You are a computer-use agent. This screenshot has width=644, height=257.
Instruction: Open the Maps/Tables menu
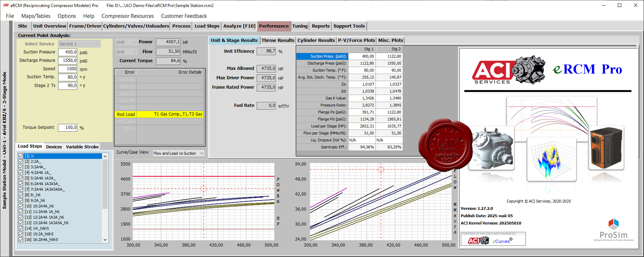[x=36, y=16]
